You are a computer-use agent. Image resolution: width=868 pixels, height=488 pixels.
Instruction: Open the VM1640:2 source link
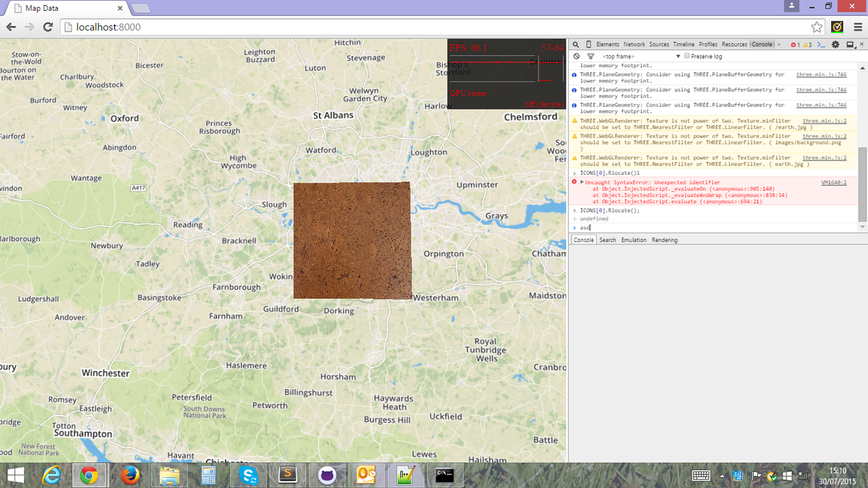[834, 183]
